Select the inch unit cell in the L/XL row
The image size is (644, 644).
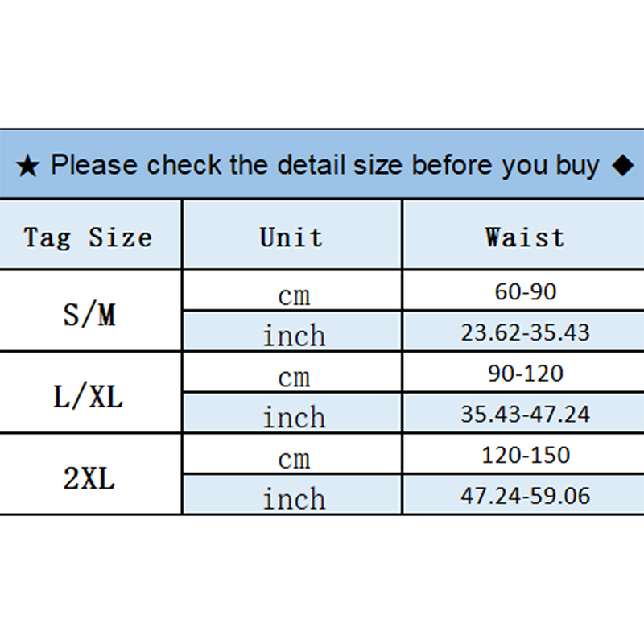point(293,417)
